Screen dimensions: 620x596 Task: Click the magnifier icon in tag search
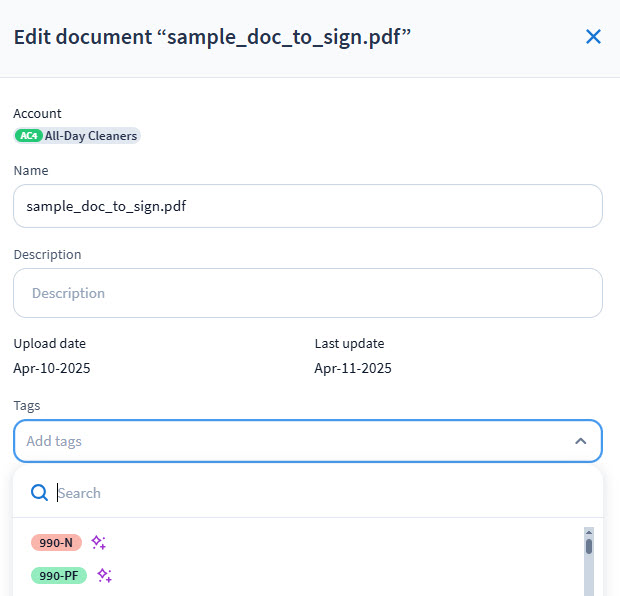click(x=39, y=493)
